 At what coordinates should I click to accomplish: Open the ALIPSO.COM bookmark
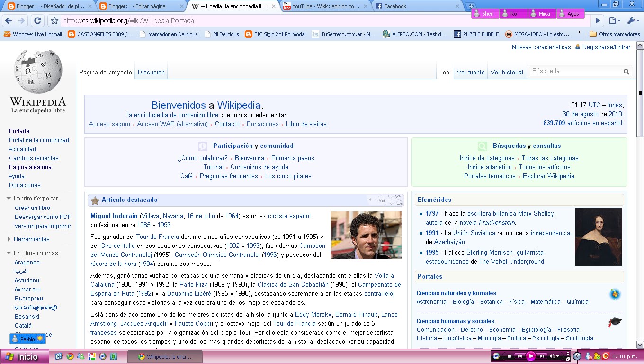coord(415,34)
